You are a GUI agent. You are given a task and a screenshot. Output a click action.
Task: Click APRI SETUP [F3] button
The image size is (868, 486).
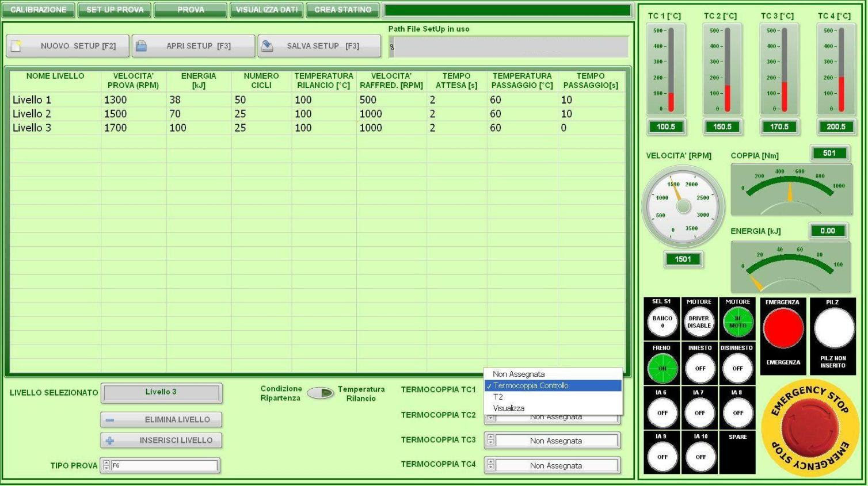pos(193,46)
